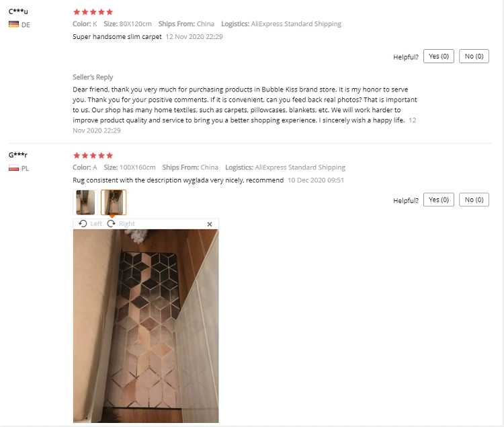Click the reviewer name G***r

pyautogui.click(x=18, y=155)
